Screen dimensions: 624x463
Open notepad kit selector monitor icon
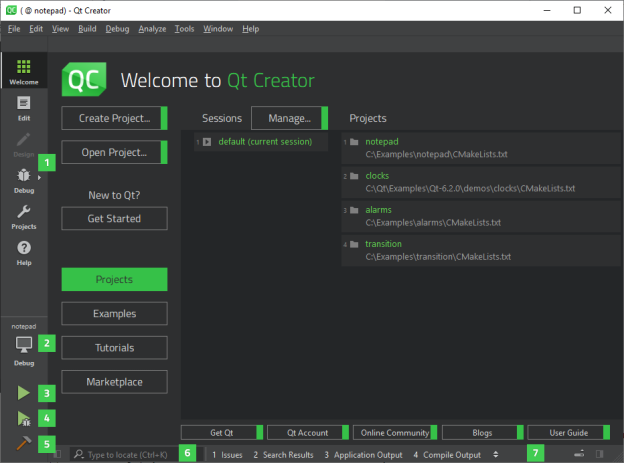(24, 345)
